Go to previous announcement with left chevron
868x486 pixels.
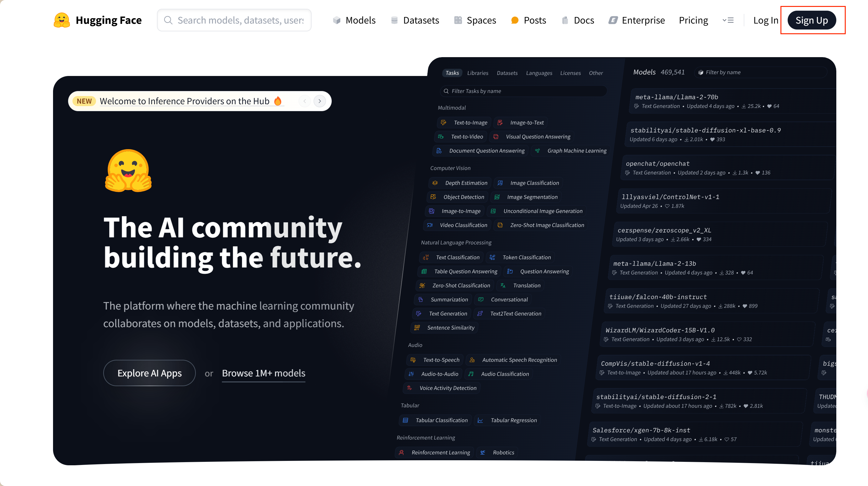pyautogui.click(x=305, y=101)
